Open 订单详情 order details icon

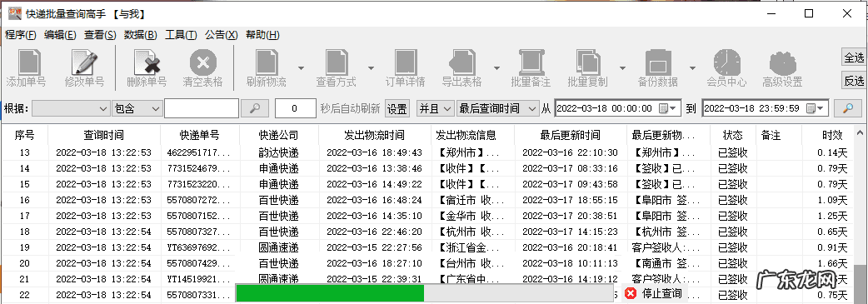(x=405, y=62)
